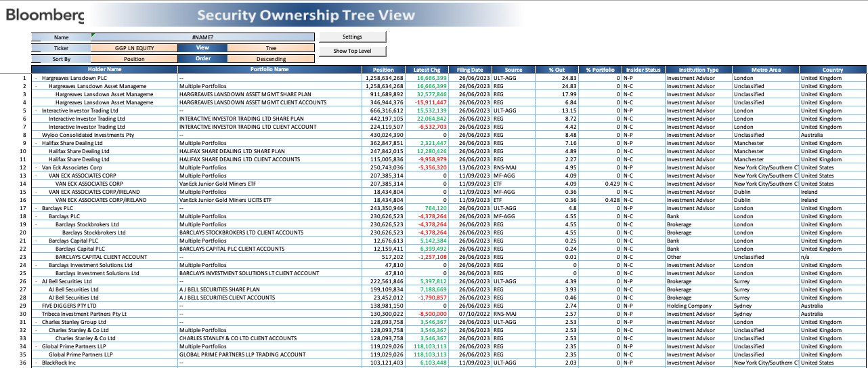Viewport: 868px width, 368px height.
Task: Click the Portfolio Name column header
Action: [x=269, y=70]
